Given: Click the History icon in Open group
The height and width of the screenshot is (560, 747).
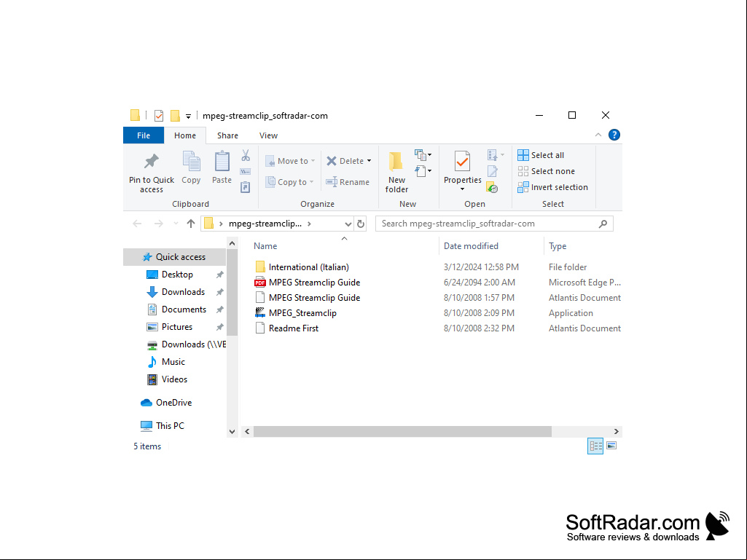Looking at the screenshot, I should [493, 188].
